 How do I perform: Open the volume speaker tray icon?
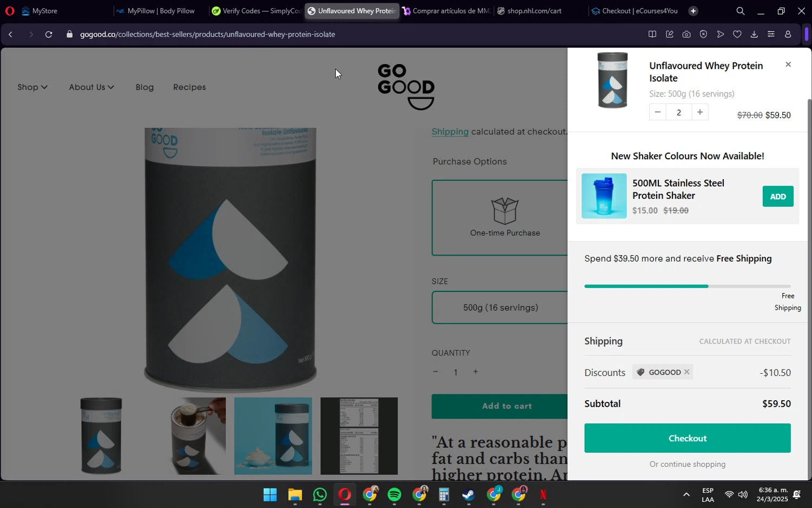coord(743,494)
